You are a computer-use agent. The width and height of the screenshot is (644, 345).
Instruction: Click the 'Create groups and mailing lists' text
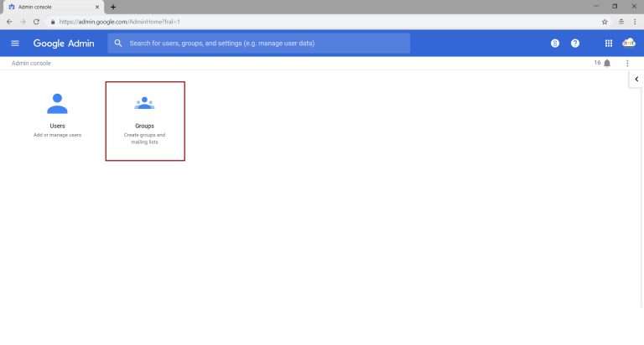coord(144,138)
